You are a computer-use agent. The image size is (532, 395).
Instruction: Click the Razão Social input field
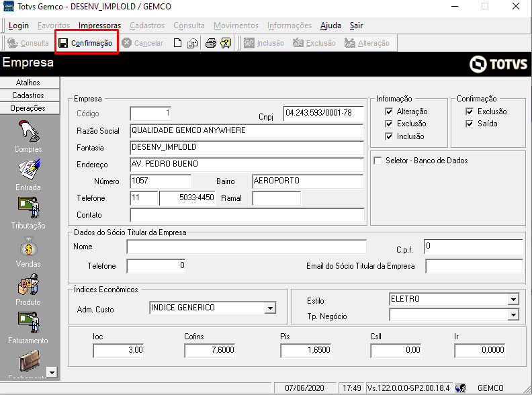coord(247,130)
